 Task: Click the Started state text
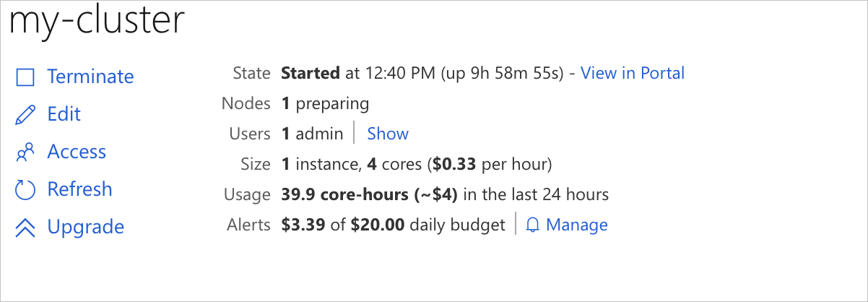(x=310, y=73)
